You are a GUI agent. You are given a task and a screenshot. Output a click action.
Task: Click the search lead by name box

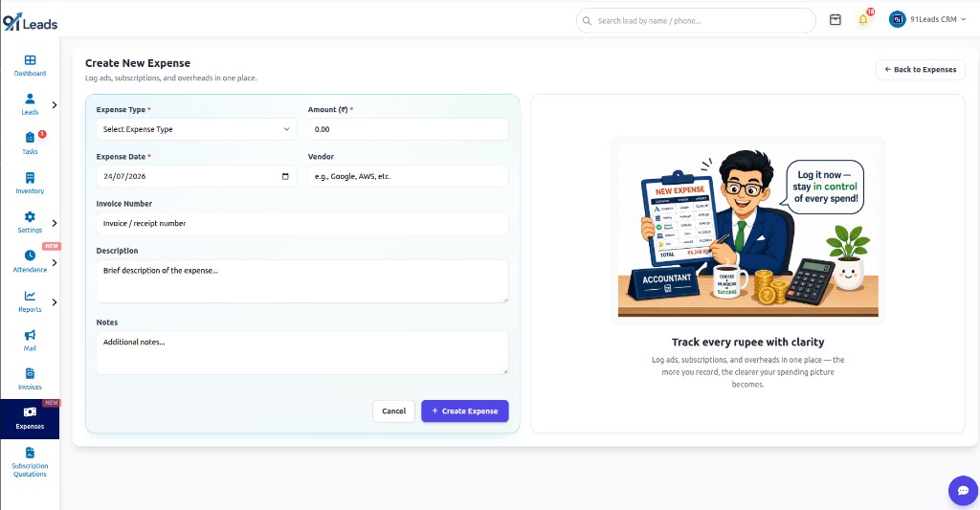tap(696, 21)
